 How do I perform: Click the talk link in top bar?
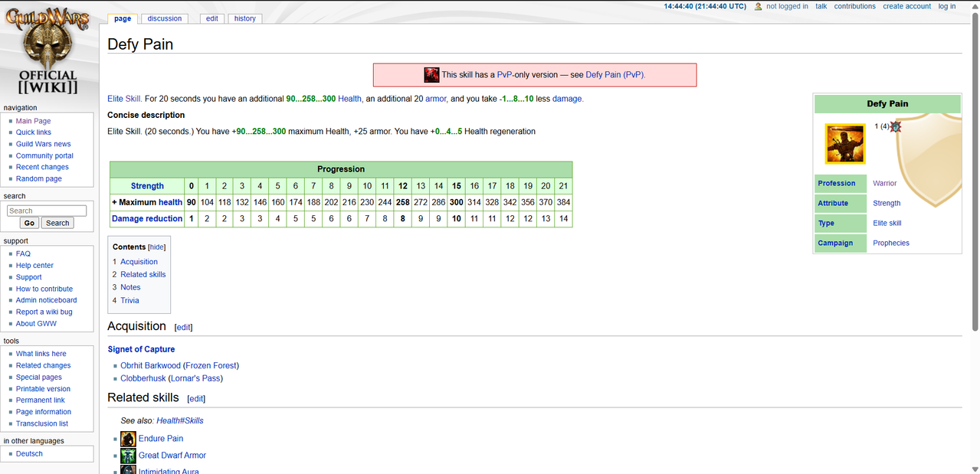click(x=821, y=6)
